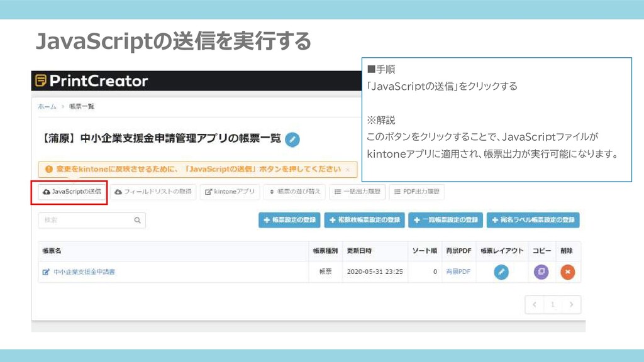Go to next page arrow
This screenshot has width=644, height=362.
click(x=571, y=305)
